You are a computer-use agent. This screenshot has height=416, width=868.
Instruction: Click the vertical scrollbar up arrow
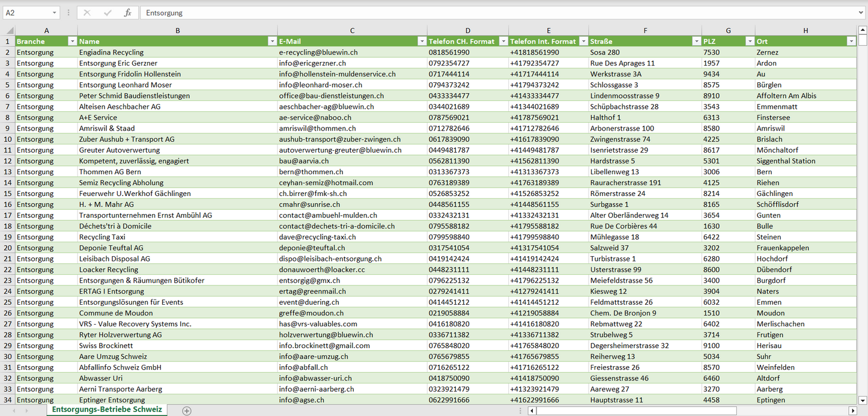point(863,30)
